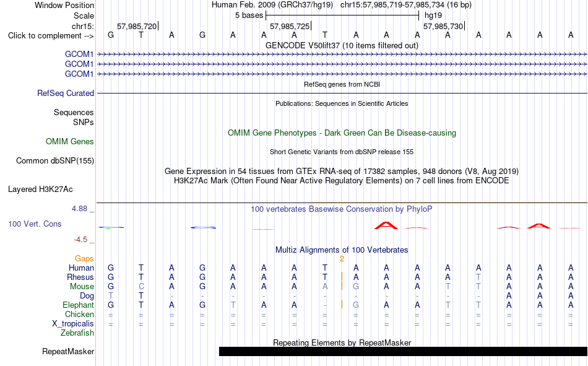Select the Common dbSNP(155) track label
588x366 pixels.
click(x=55, y=160)
